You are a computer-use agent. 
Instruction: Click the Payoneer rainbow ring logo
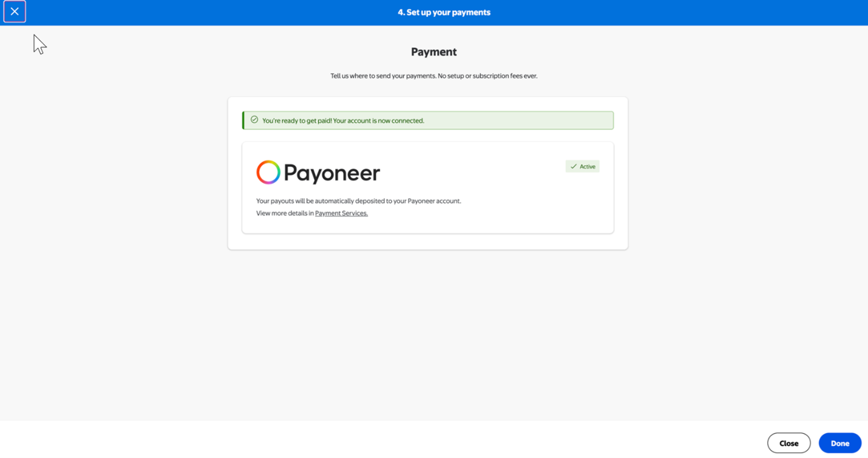pyautogui.click(x=268, y=173)
